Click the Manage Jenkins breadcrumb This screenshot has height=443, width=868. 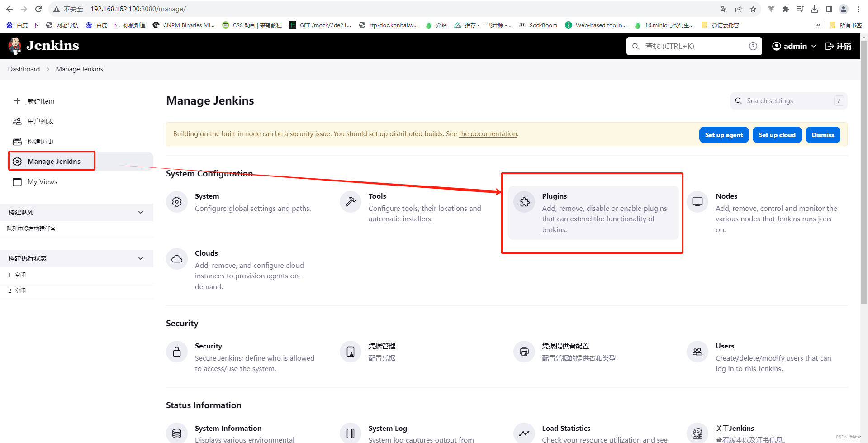click(80, 69)
